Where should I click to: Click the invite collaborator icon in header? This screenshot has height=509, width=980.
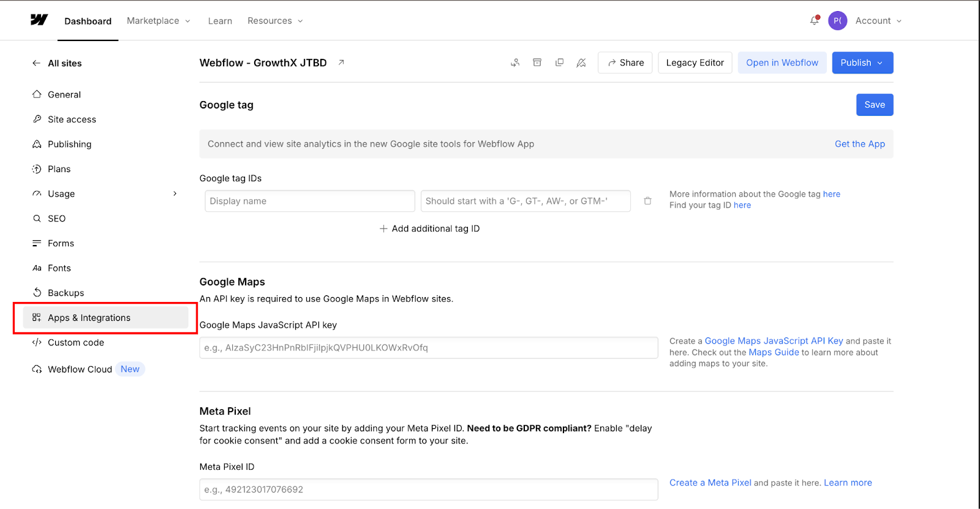(x=515, y=62)
